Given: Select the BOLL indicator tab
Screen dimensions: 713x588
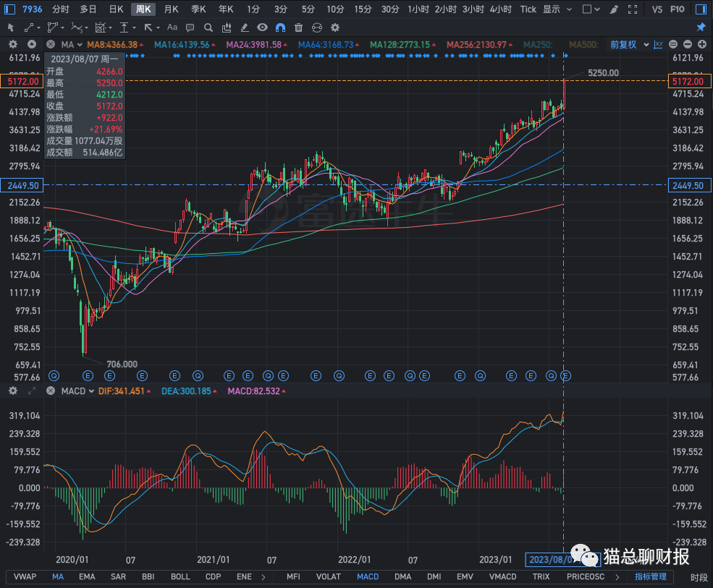Looking at the screenshot, I should (180, 576).
